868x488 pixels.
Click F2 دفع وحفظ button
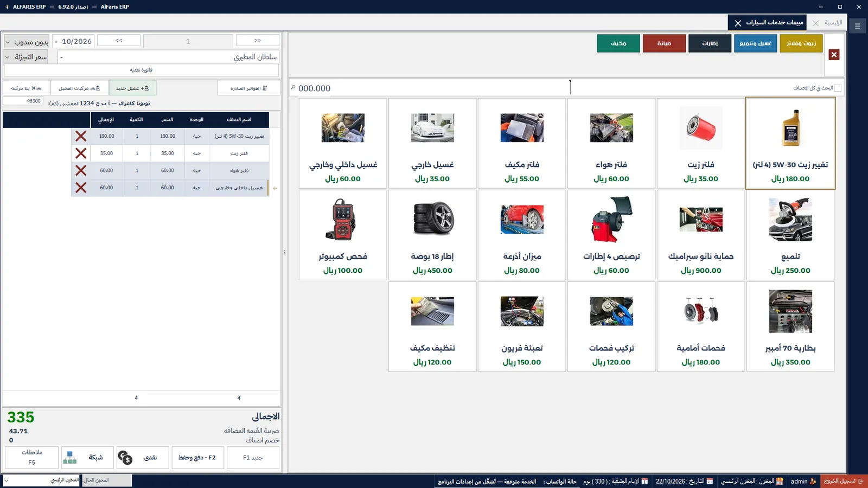(197, 458)
